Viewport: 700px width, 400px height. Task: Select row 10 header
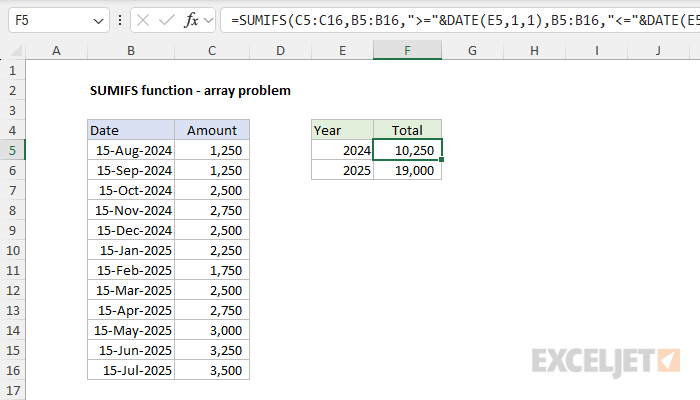tap(12, 250)
